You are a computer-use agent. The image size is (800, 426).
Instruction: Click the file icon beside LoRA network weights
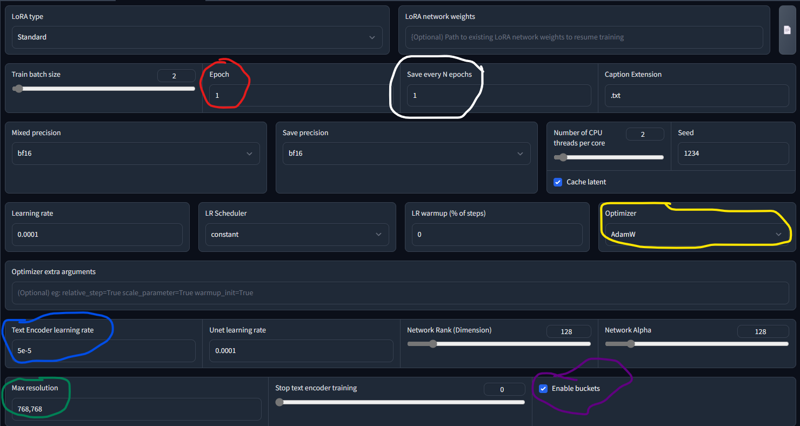[787, 30]
